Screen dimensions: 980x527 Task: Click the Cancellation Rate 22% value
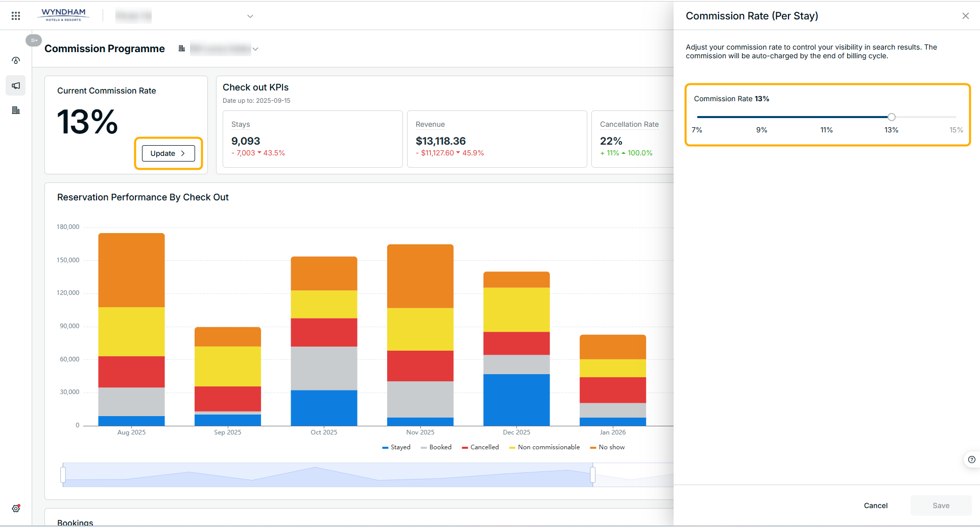tap(611, 141)
